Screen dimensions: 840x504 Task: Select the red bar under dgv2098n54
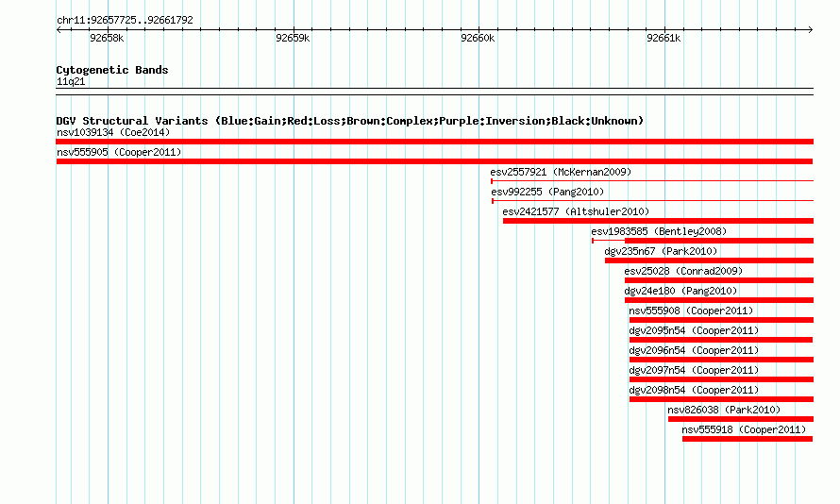[722, 399]
